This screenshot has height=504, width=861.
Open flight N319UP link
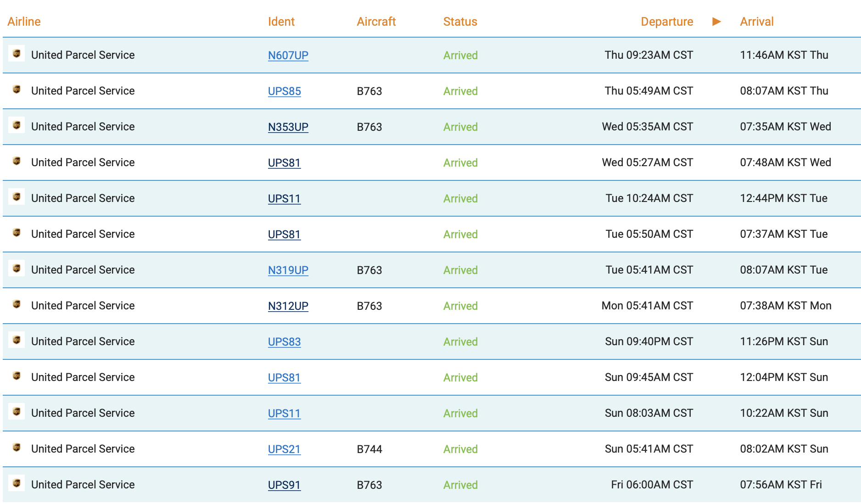(288, 270)
